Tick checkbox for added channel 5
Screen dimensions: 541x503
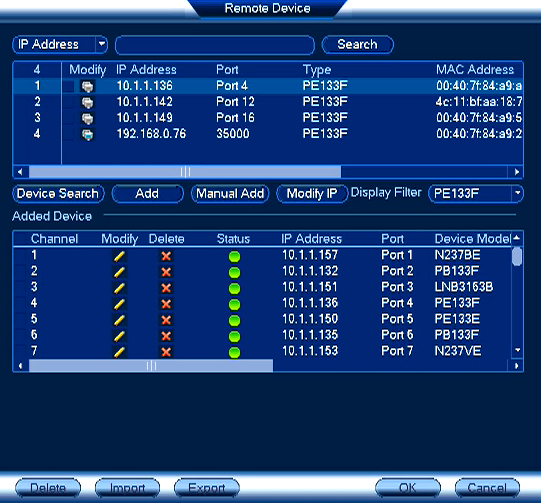pyautogui.click(x=20, y=320)
